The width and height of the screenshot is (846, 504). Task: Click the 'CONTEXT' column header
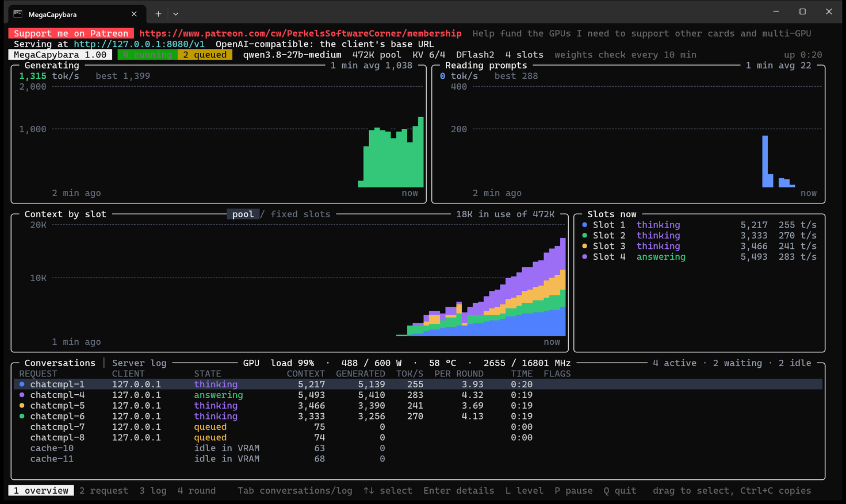pos(306,374)
